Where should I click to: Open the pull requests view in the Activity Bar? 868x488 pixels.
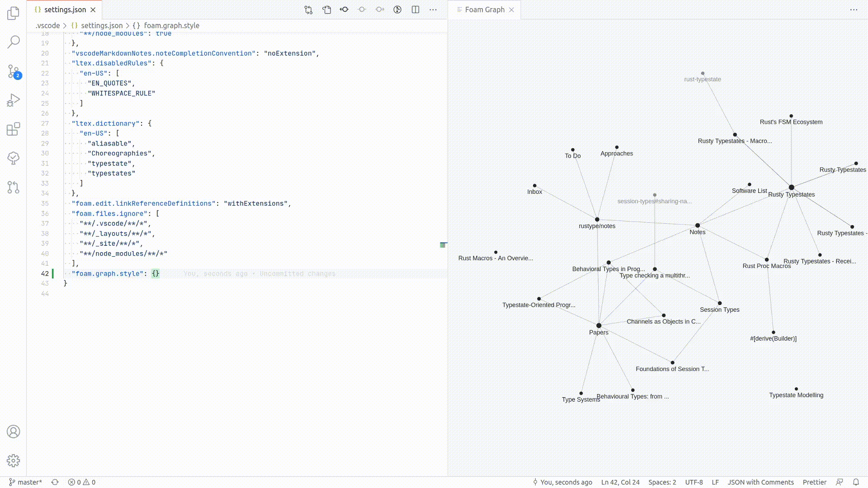coord(13,187)
